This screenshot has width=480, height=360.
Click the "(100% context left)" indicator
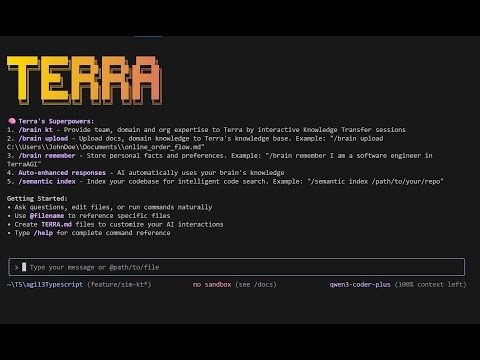[x=430, y=284]
